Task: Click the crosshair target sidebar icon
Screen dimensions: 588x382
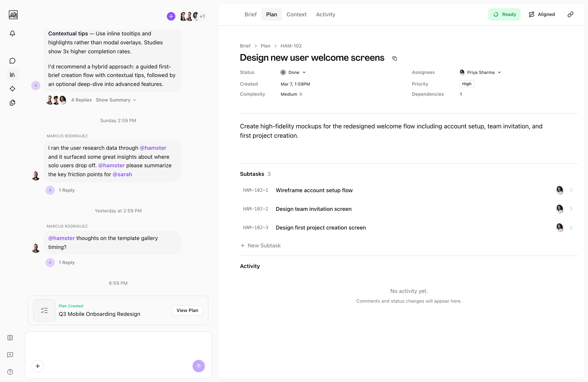Action: coord(12,89)
